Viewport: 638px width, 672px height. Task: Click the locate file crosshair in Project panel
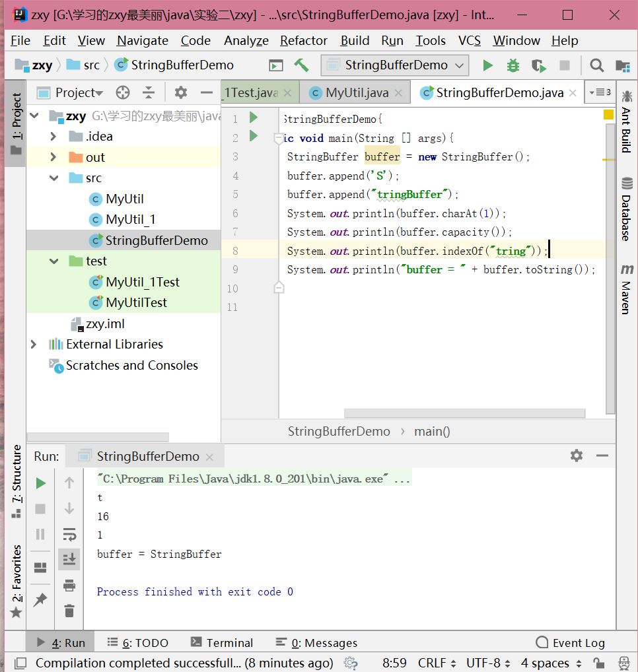123,92
